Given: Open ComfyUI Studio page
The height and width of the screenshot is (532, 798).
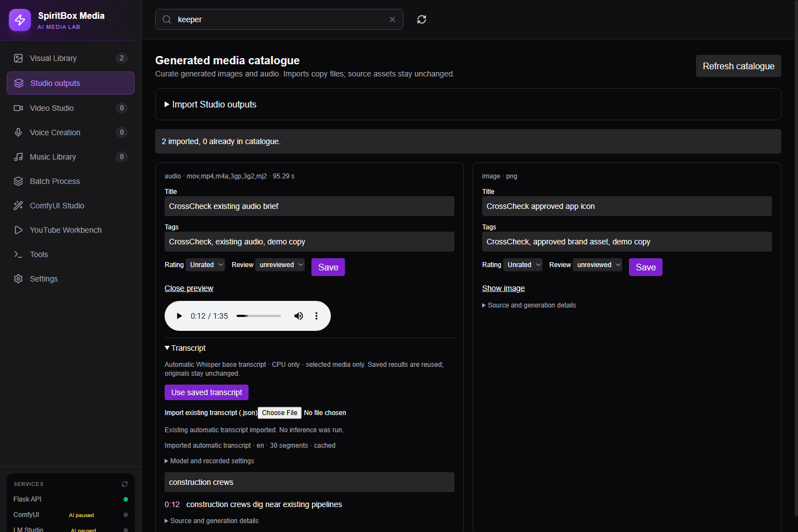Looking at the screenshot, I should point(70,206).
